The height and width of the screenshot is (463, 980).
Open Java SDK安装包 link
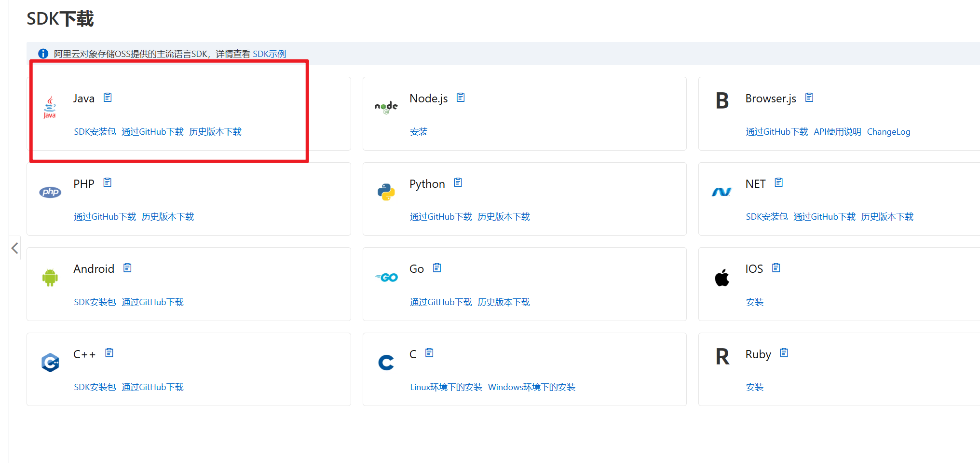(95, 132)
